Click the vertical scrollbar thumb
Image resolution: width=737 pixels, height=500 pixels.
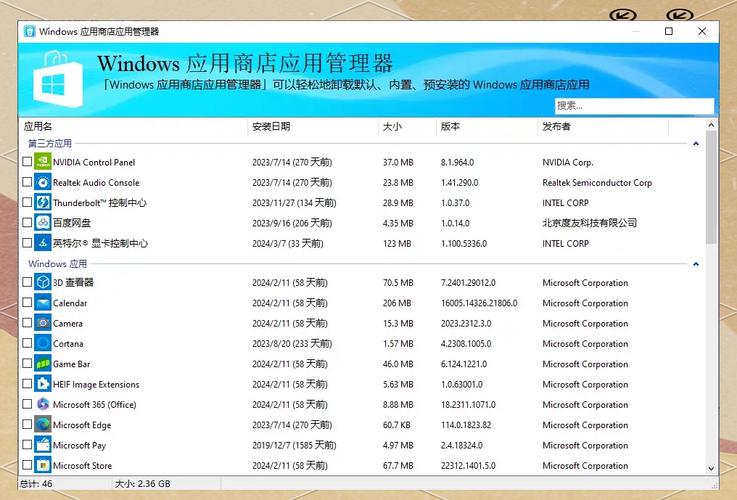(711, 187)
